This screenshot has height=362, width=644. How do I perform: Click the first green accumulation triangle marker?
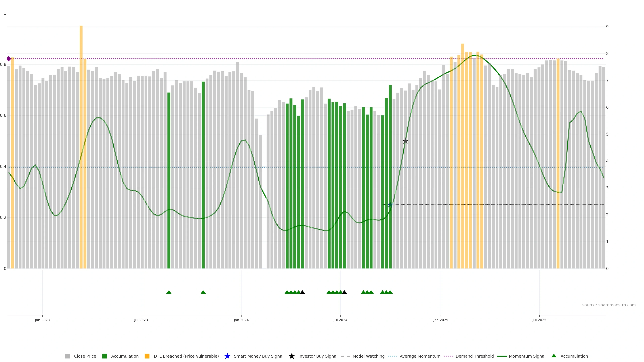click(x=169, y=292)
